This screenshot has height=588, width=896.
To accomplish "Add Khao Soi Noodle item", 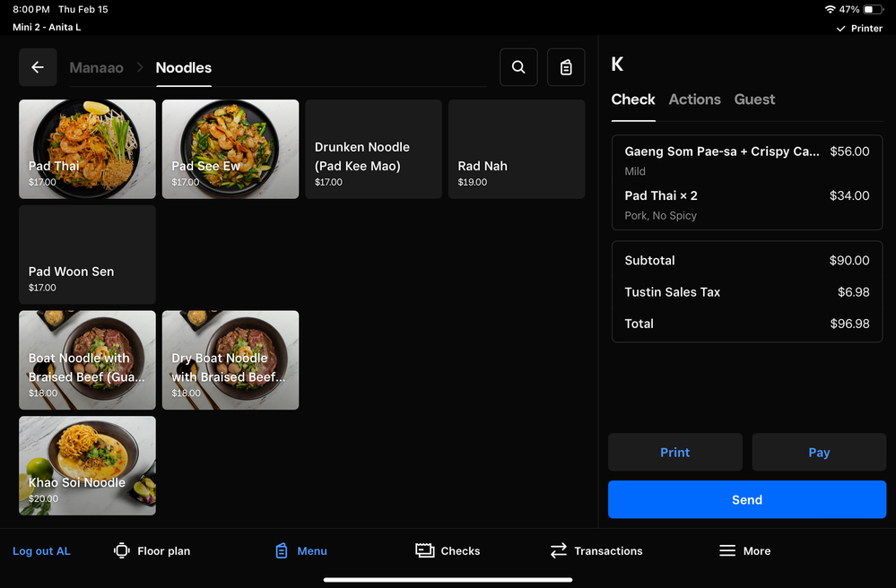I will 87,465.
